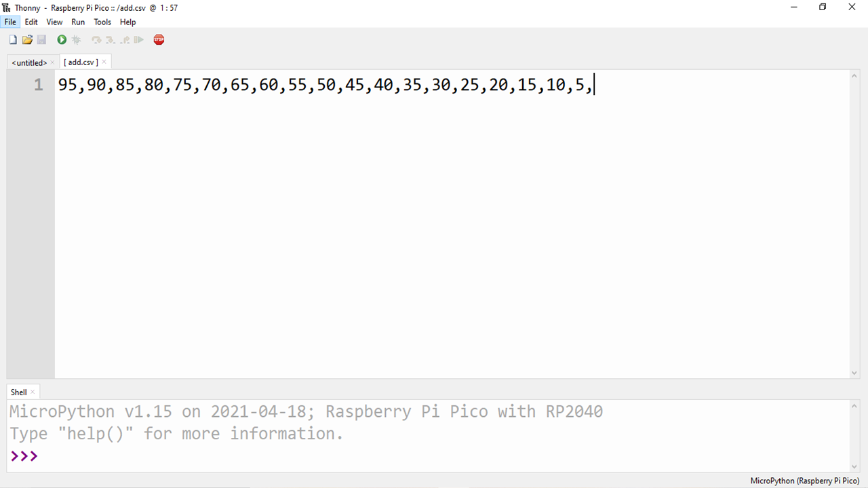The image size is (868, 488).
Task: Select the Shell tab label
Action: [x=18, y=392]
